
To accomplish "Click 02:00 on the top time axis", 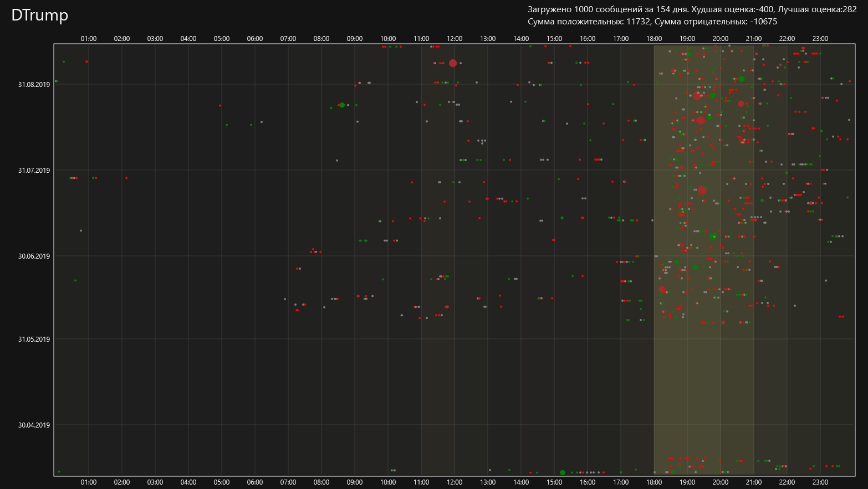I will point(122,39).
